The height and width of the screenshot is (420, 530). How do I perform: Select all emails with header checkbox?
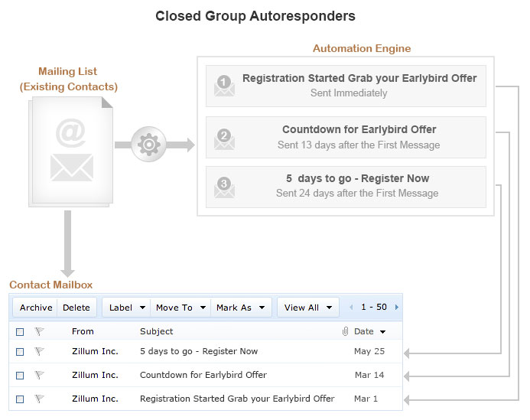[x=20, y=332]
